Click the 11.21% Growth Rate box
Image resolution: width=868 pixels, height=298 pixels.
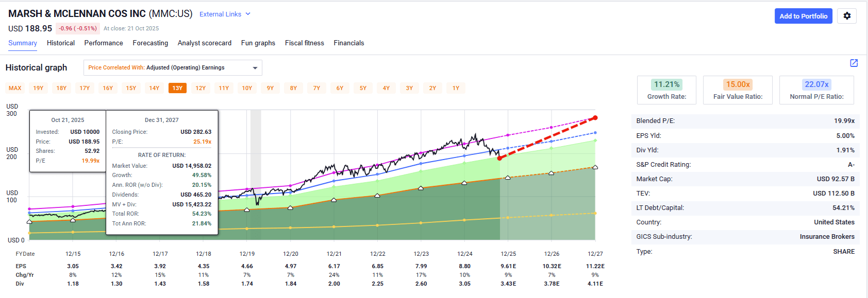point(666,90)
